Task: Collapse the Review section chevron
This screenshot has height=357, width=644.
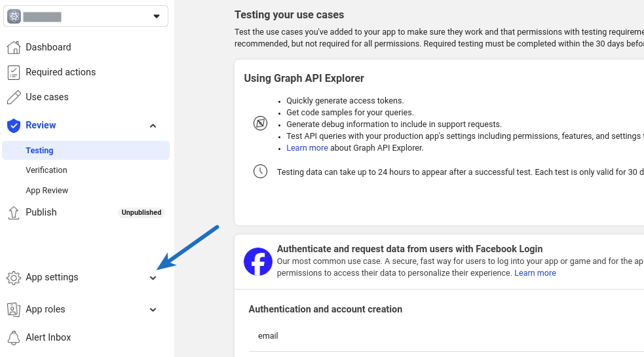Action: (153, 126)
